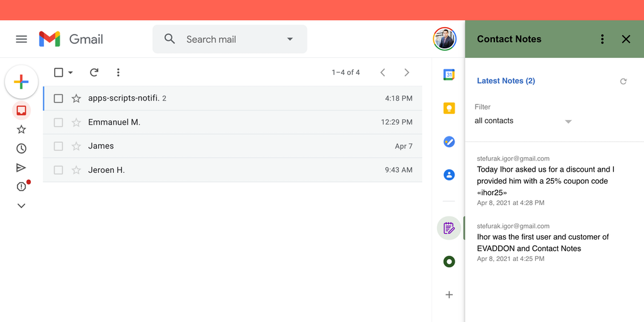Open the Sent sidebar icon
This screenshot has height=322, width=644.
click(21, 167)
